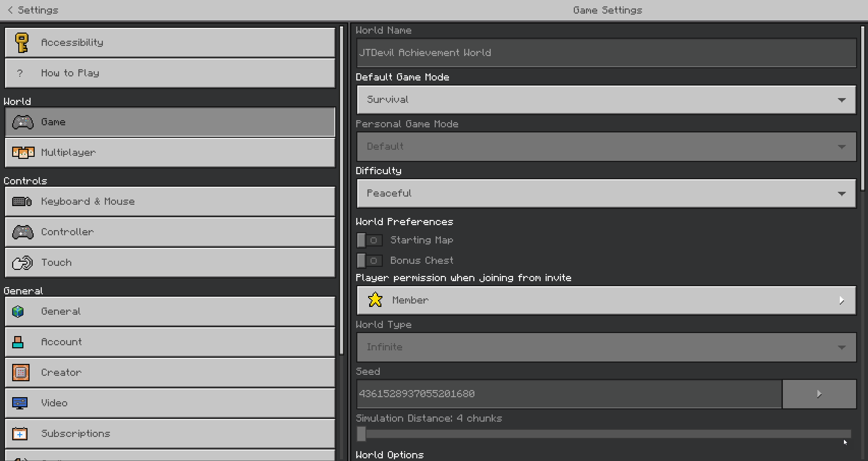This screenshot has height=461, width=868.
Task: Enable the Bonus Chest toggle
Action: click(x=369, y=261)
